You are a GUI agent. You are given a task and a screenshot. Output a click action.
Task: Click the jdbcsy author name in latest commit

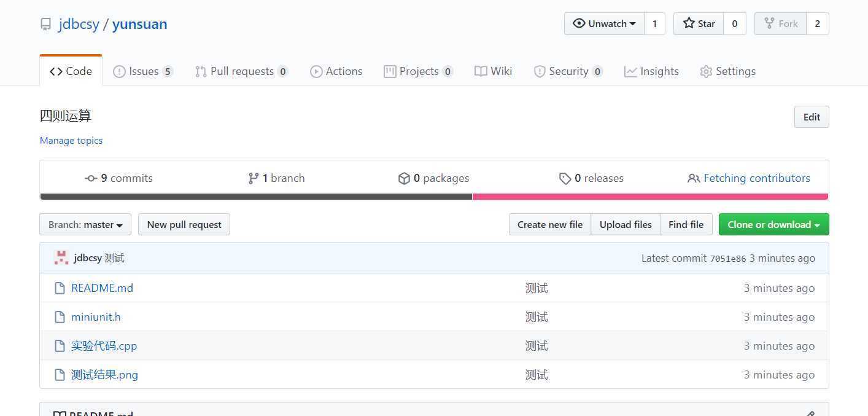[88, 258]
